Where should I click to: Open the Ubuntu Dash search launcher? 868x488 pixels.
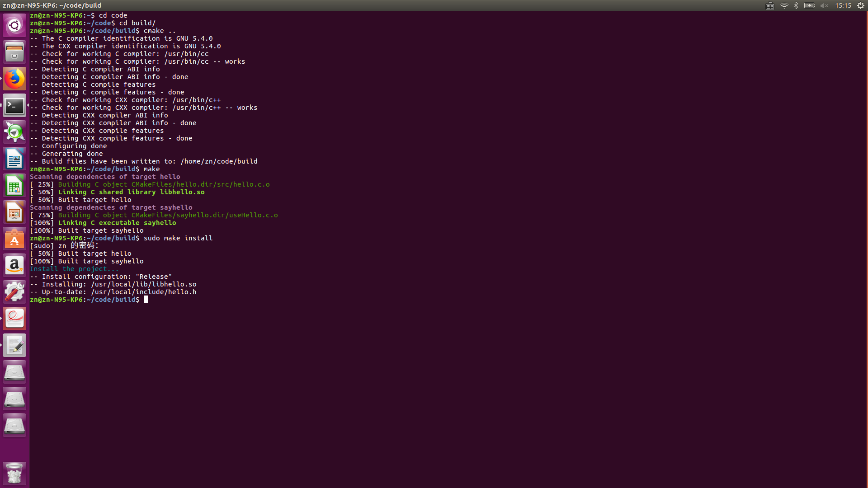point(14,25)
